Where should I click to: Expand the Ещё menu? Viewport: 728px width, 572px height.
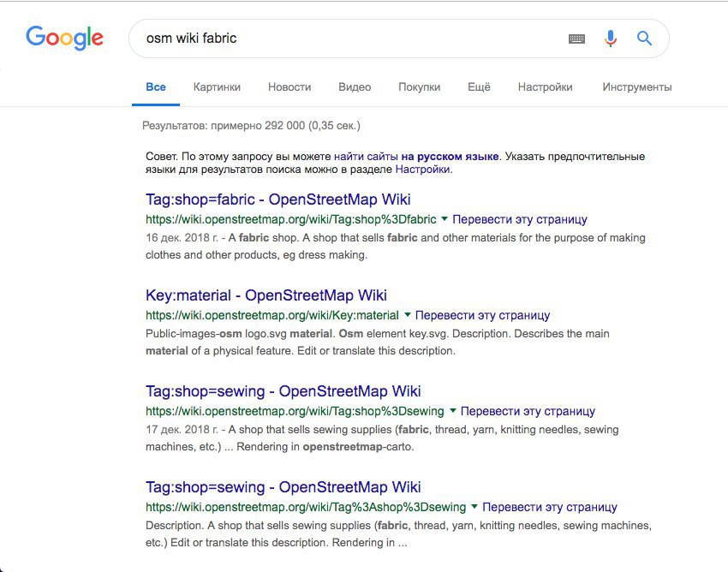(x=479, y=87)
